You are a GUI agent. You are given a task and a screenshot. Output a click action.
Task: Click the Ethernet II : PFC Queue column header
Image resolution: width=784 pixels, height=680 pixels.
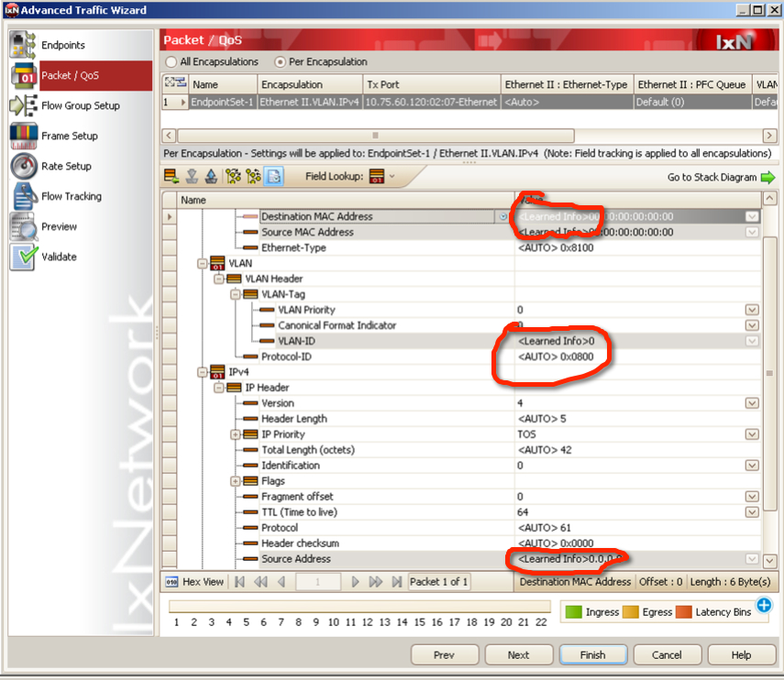tap(693, 84)
